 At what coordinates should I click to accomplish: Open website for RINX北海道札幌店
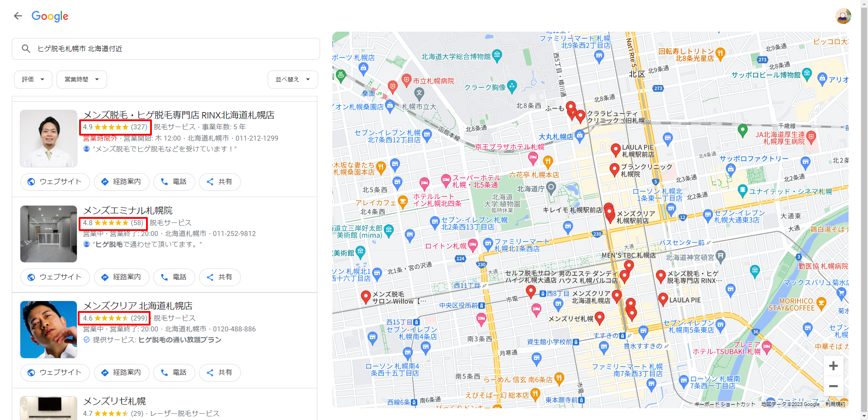[55, 182]
